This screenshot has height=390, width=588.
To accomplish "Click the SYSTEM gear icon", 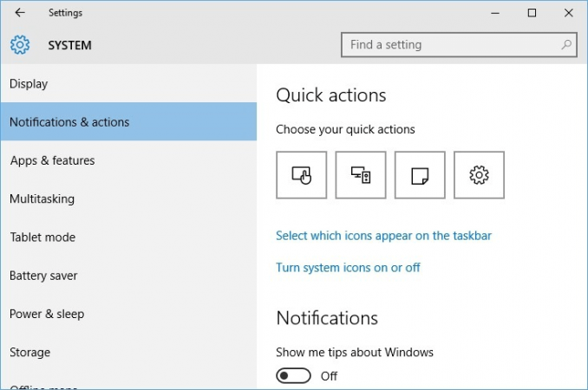I will click(20, 45).
